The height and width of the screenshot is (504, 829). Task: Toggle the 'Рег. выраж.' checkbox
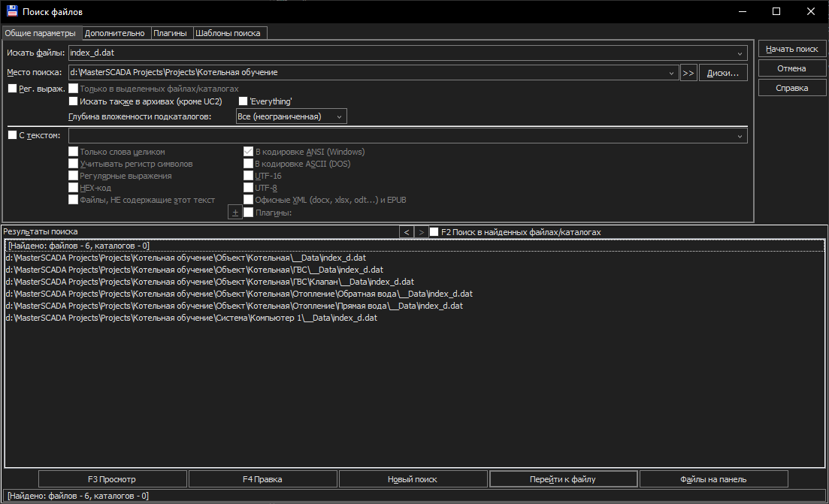tap(12, 88)
